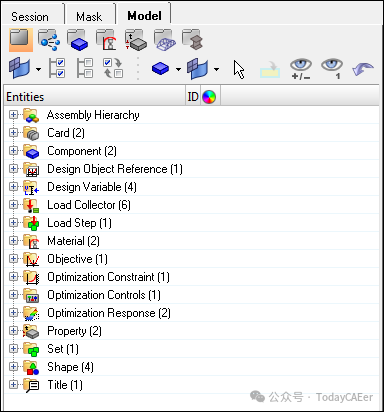Image resolution: width=384 pixels, height=412 pixels.
Task: Expand the Design Object Reference (1) node
Action: [x=13, y=169]
